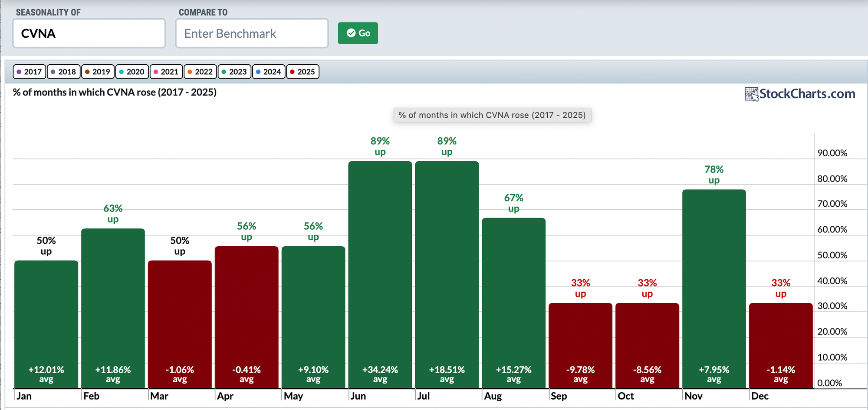This screenshot has width=868, height=410.
Task: Focus the CVNA symbol input field
Action: click(x=89, y=33)
